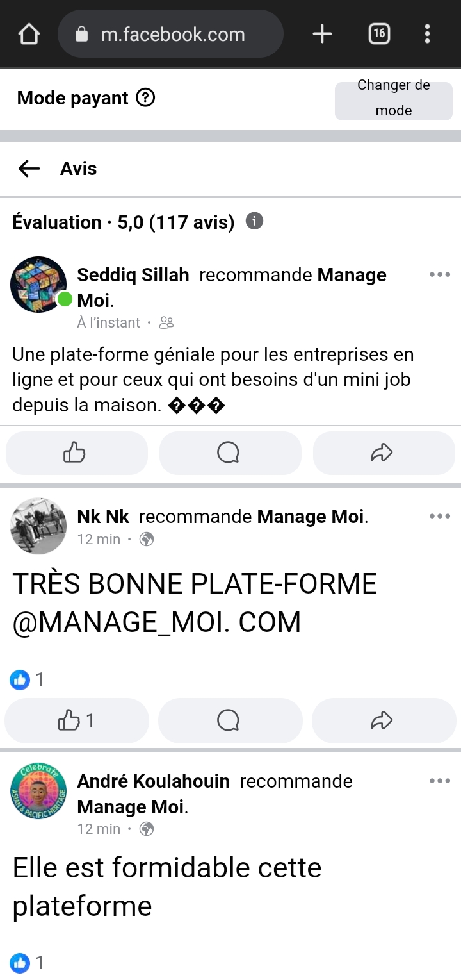Toggle like on Nk Nk's review
Viewport: 461px width, 980px height.
coord(76,720)
